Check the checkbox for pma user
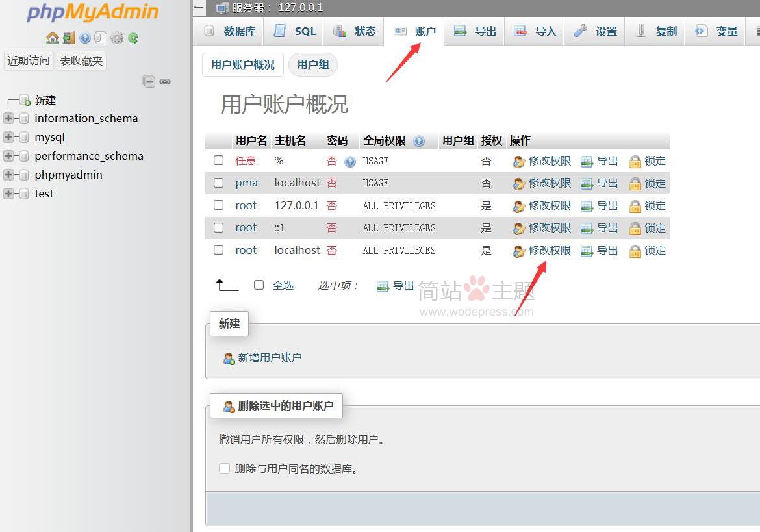760x532 pixels. point(219,183)
